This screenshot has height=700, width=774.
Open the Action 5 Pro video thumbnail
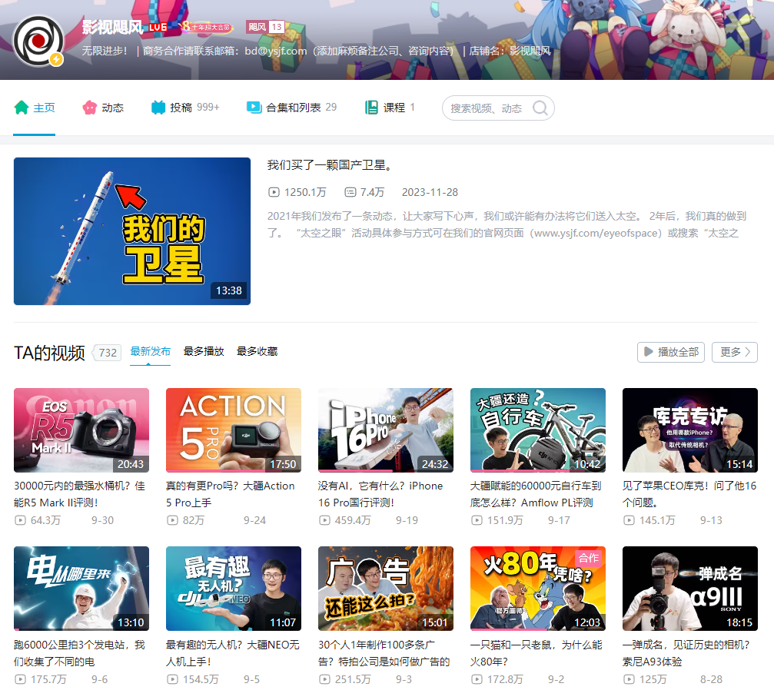[234, 430]
